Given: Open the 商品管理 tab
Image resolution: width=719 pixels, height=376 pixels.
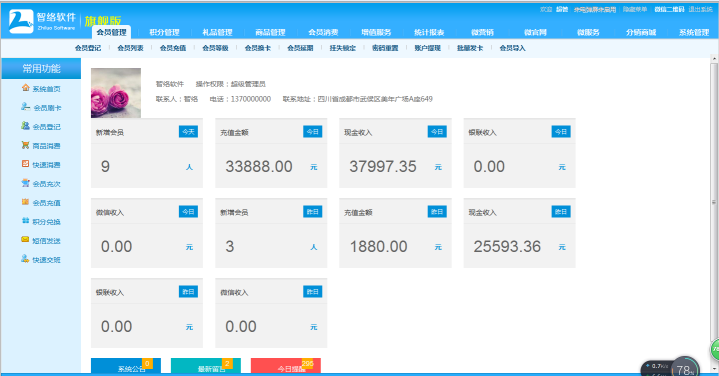Looking at the screenshot, I should [270, 32].
